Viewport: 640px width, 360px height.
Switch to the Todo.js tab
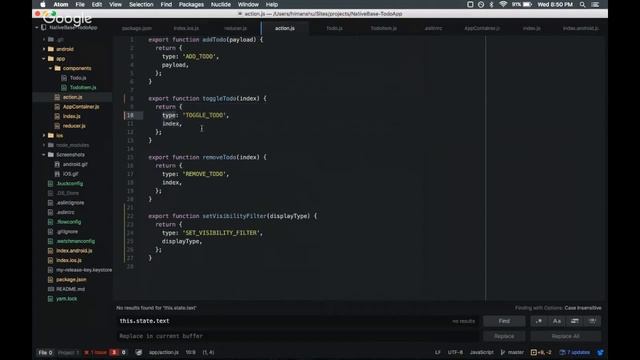[x=334, y=28]
